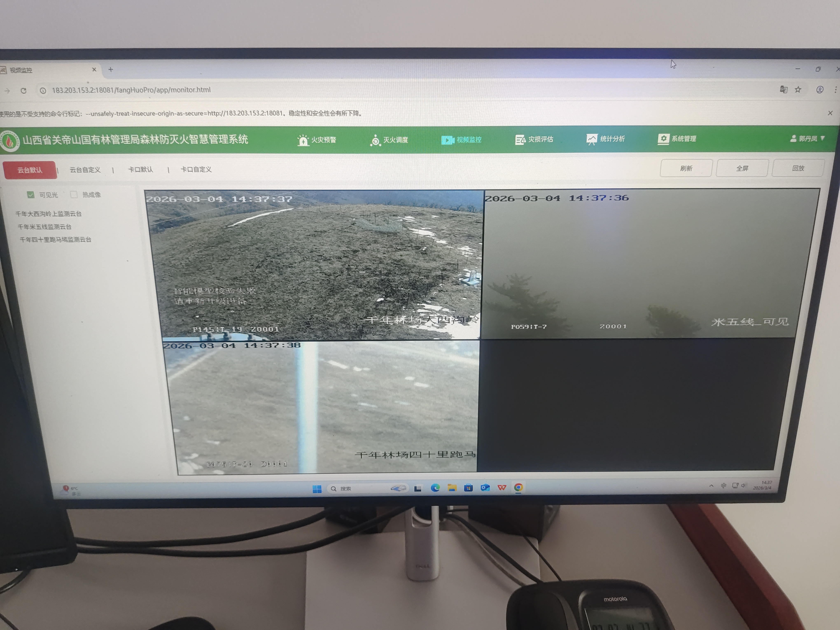
Task: Select 千年米五线监测云台 in the camera list
Action: coord(44,227)
